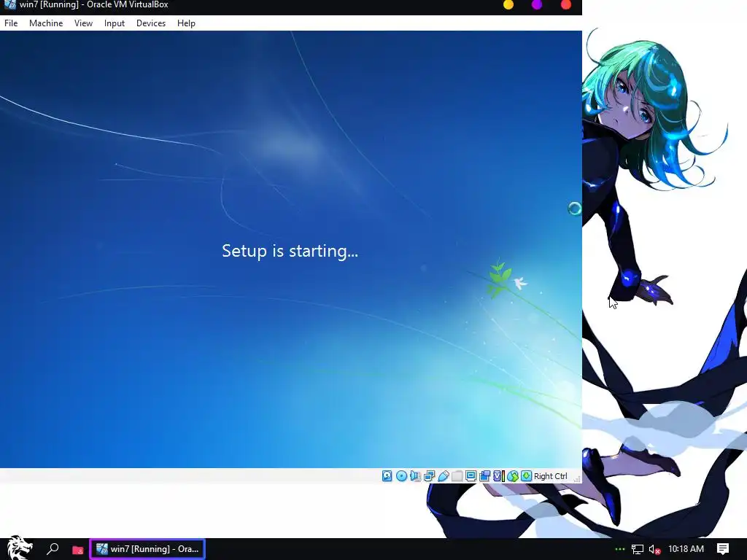The height and width of the screenshot is (560, 747).
Task: Click the hard disk activity indicator
Action: pos(387,475)
